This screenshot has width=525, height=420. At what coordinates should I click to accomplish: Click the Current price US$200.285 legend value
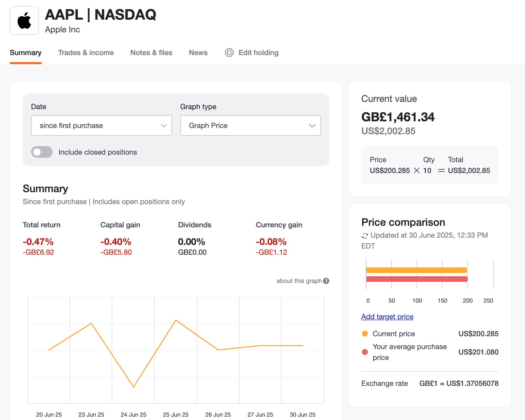(x=478, y=334)
